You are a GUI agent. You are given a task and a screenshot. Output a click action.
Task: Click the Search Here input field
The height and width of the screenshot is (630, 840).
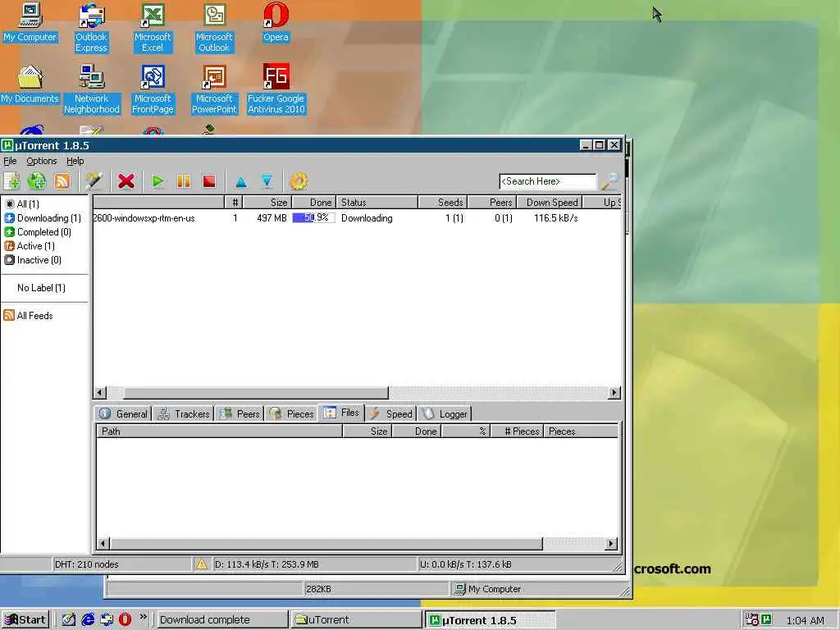pos(547,181)
